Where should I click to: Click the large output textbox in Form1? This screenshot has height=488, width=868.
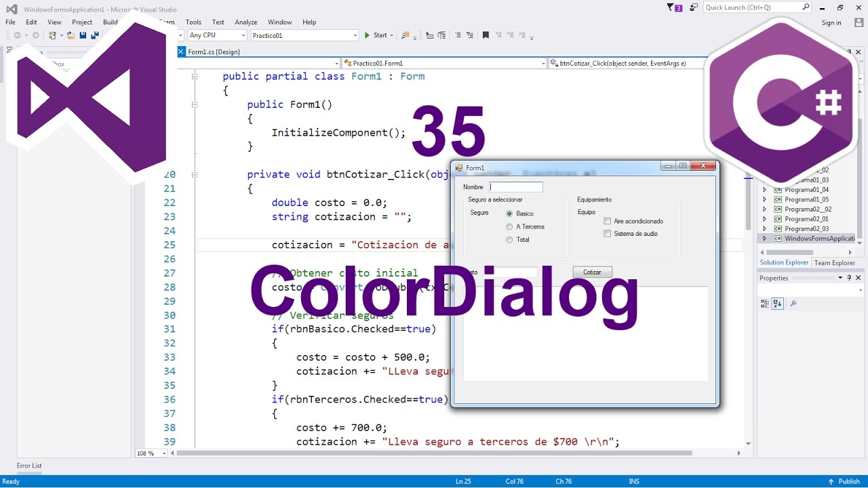(586, 333)
